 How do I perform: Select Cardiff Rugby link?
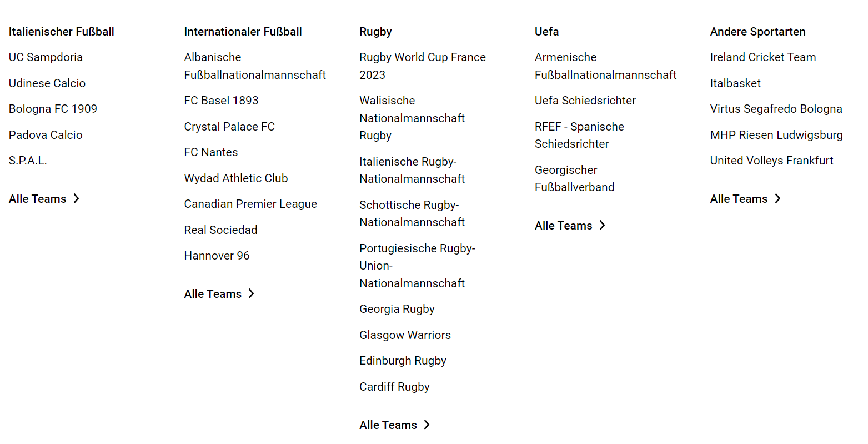(x=394, y=387)
